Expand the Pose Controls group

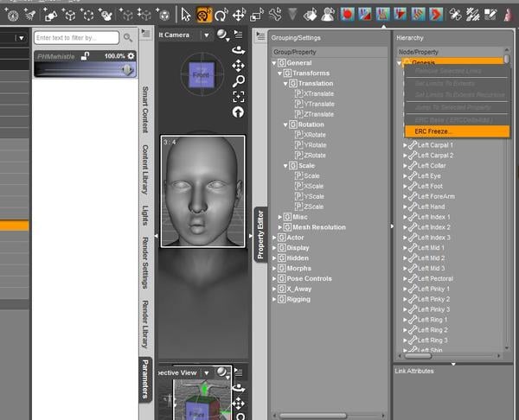tap(274, 278)
